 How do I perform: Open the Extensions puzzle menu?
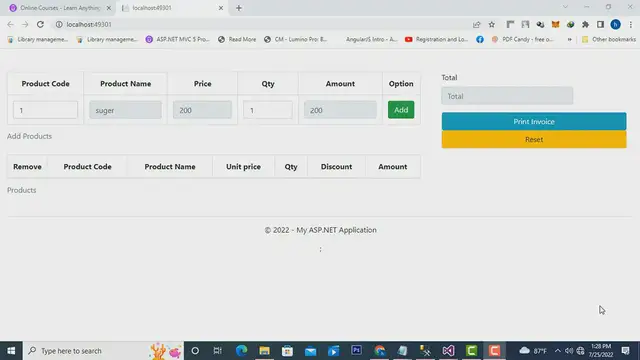[x=585, y=24]
